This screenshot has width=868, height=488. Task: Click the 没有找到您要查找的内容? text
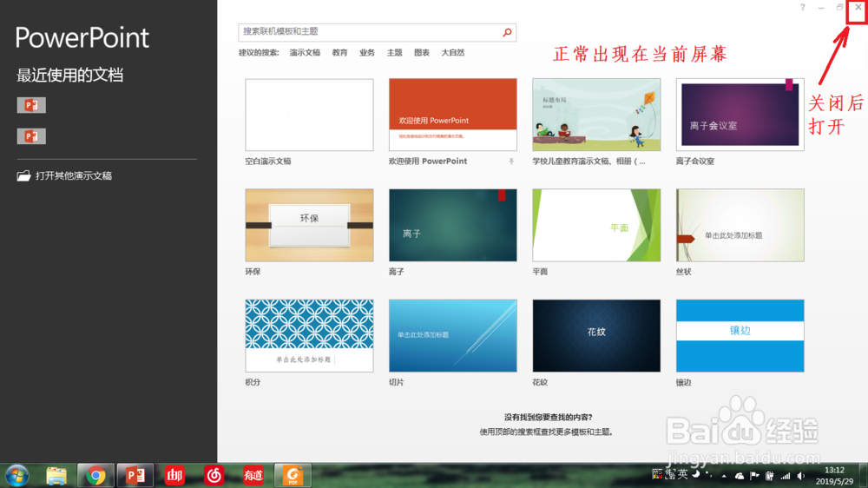(548, 417)
